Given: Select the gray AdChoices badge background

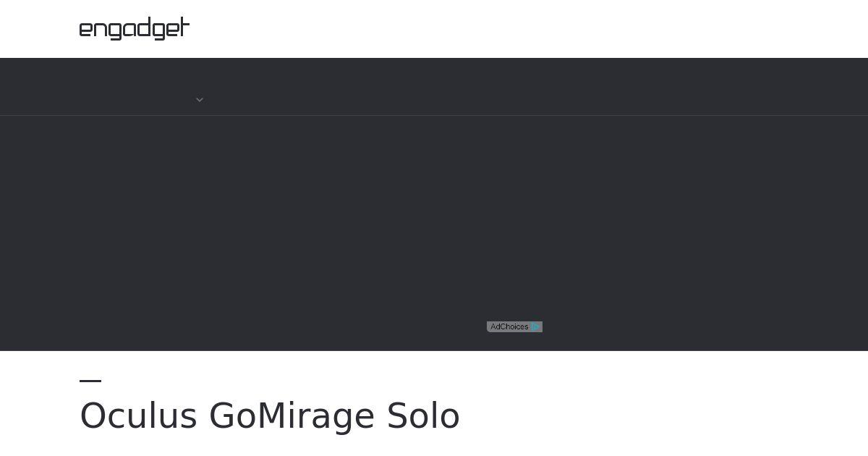Looking at the screenshot, I should click(x=514, y=327).
